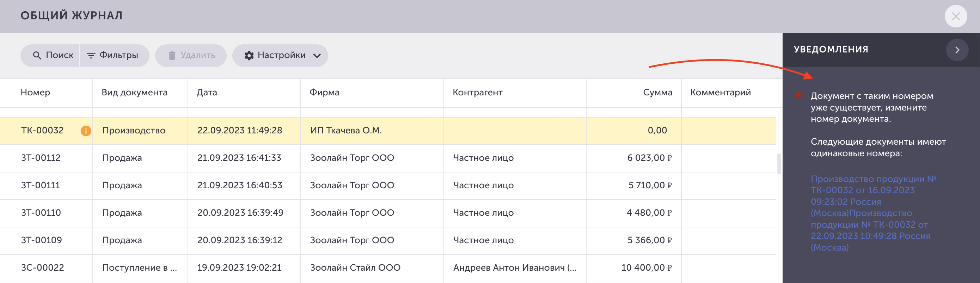This screenshot has width=980, height=283.
Task: Click Андреев Антон Иванович counterparty cell
Action: pyautogui.click(x=515, y=268)
